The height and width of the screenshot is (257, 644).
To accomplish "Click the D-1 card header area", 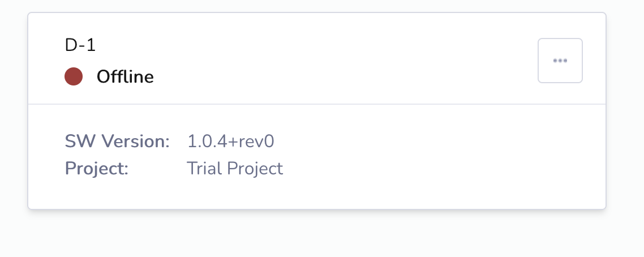I will coord(317,59).
